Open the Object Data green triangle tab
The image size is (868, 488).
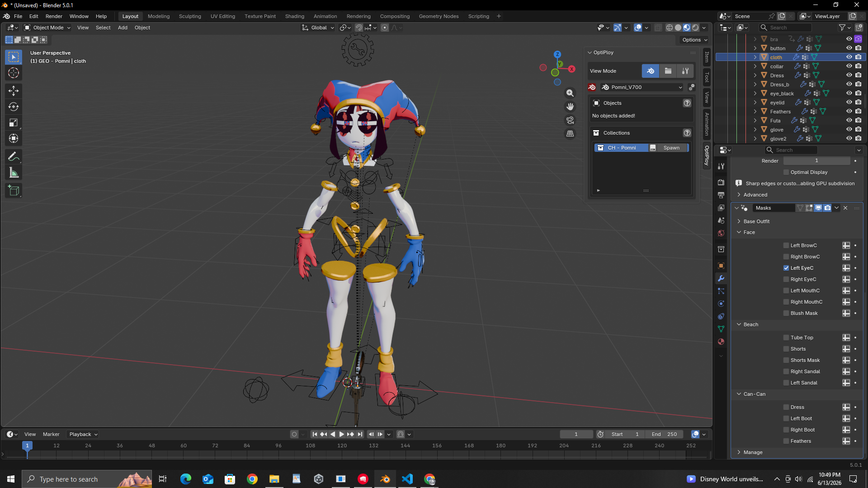[x=721, y=329]
